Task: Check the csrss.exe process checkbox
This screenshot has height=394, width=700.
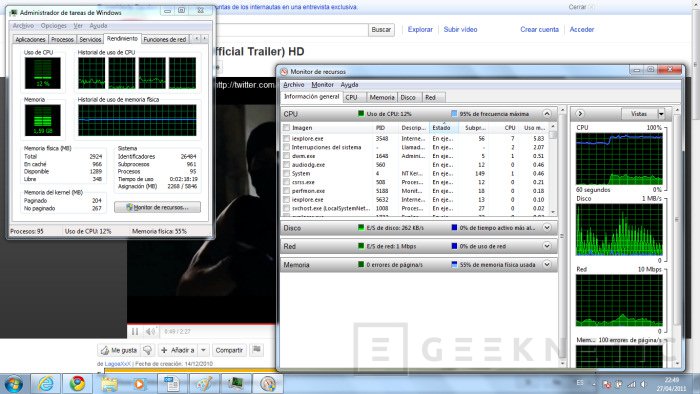Action: coord(286,182)
